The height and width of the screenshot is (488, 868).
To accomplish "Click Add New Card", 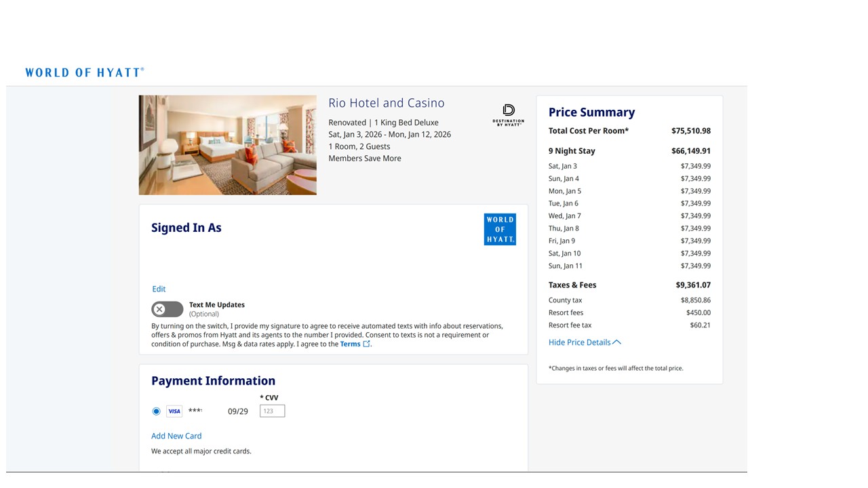I will pyautogui.click(x=176, y=436).
